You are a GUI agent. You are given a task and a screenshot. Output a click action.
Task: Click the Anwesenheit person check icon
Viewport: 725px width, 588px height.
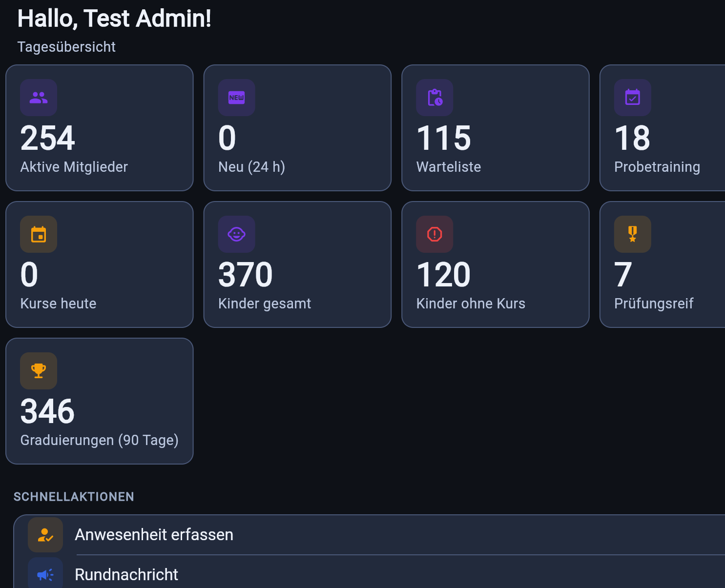pos(45,535)
